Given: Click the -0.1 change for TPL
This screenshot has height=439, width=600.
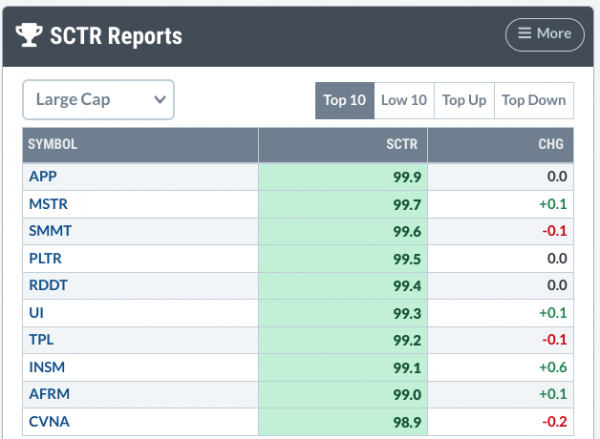Looking at the screenshot, I should click(554, 339).
